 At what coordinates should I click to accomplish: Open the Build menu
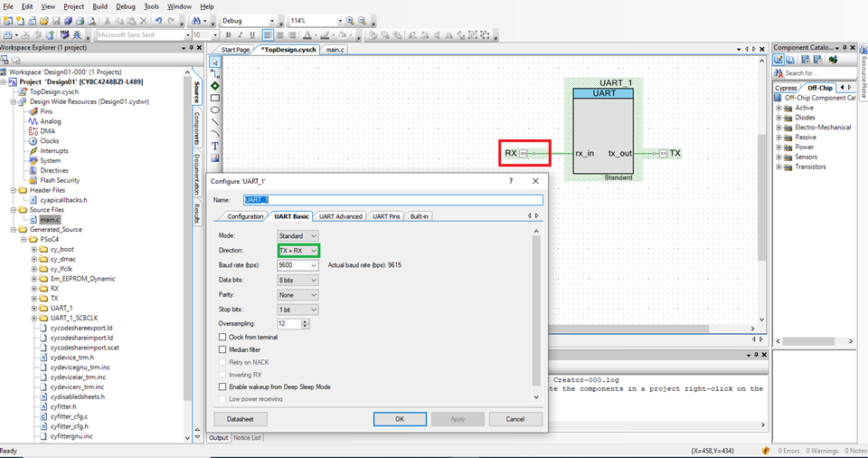click(x=99, y=6)
